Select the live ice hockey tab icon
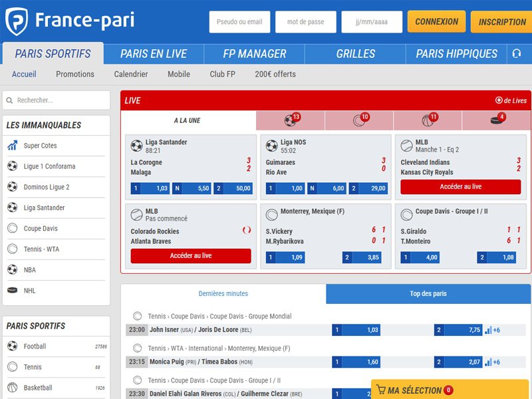 point(496,120)
